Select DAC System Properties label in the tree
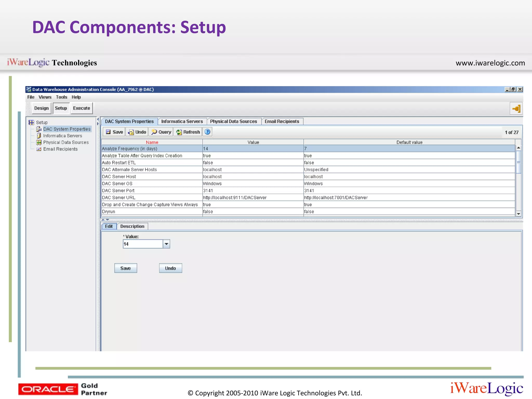The height and width of the screenshot is (399, 532). point(67,129)
